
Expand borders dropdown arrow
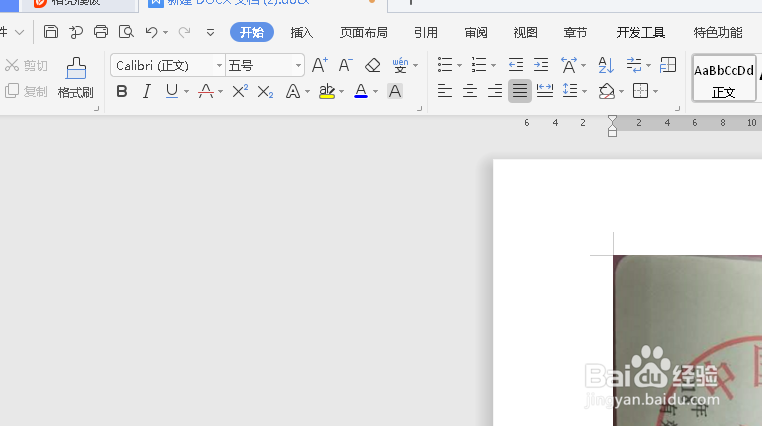[x=655, y=92]
